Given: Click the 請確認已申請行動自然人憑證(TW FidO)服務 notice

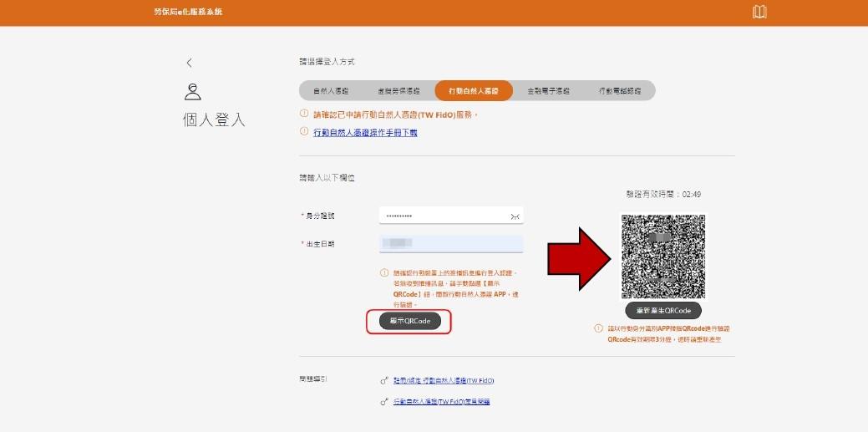Looking at the screenshot, I should (395, 115).
